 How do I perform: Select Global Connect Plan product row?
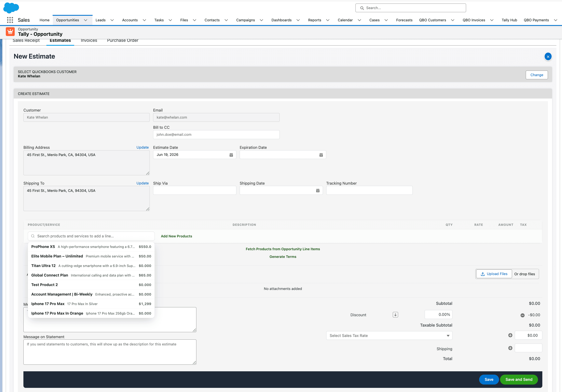coord(91,275)
